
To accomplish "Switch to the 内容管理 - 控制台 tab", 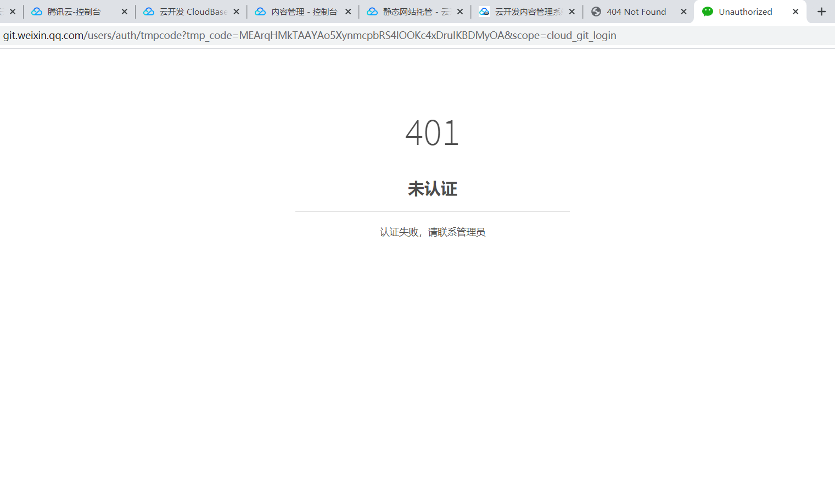I will 302,11.
